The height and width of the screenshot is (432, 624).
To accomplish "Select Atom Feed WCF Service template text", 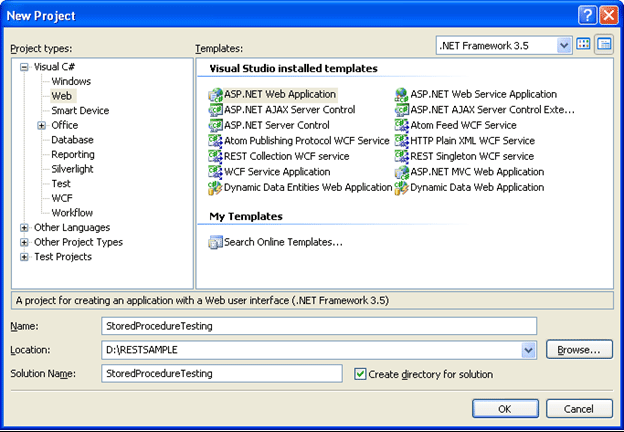I will (463, 125).
